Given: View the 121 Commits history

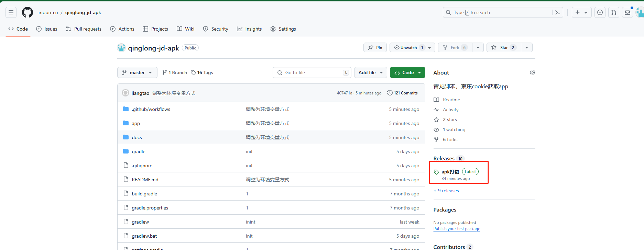Looking at the screenshot, I should (402, 93).
